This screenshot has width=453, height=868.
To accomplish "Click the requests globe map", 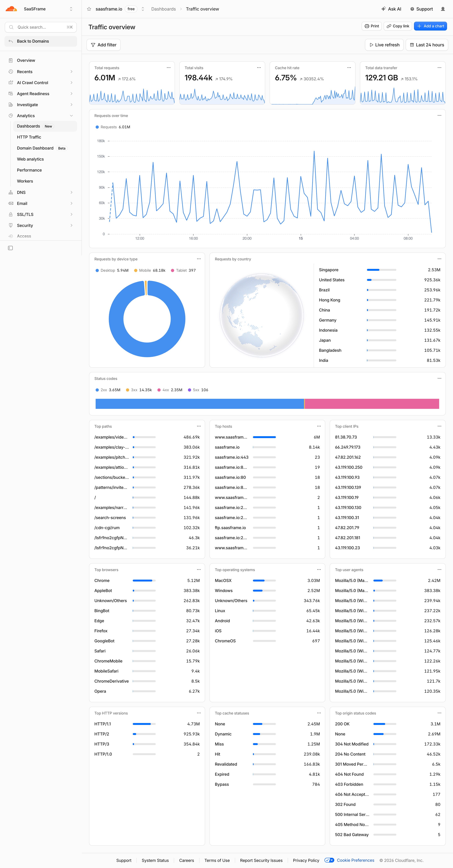I will click(262, 315).
